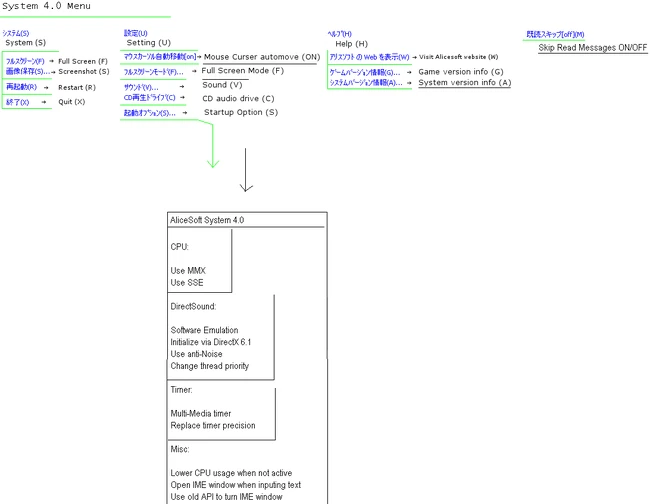Image resolution: width=650 pixels, height=504 pixels.
Task: Open the フルスクリーンモード(F)... menu item
Action: click(153, 72)
